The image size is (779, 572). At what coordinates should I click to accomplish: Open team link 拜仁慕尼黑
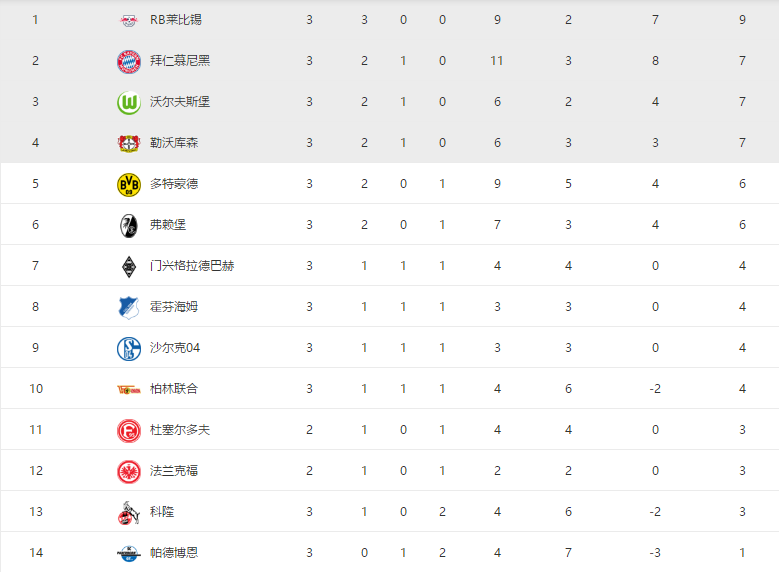180,61
